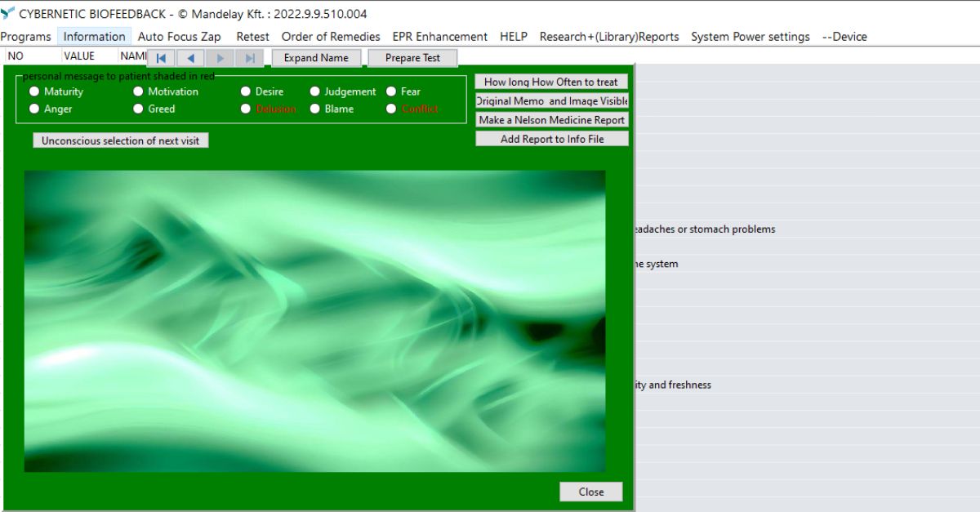980x512 pixels.
Task: Choose the Fear radio button
Action: tap(391, 91)
